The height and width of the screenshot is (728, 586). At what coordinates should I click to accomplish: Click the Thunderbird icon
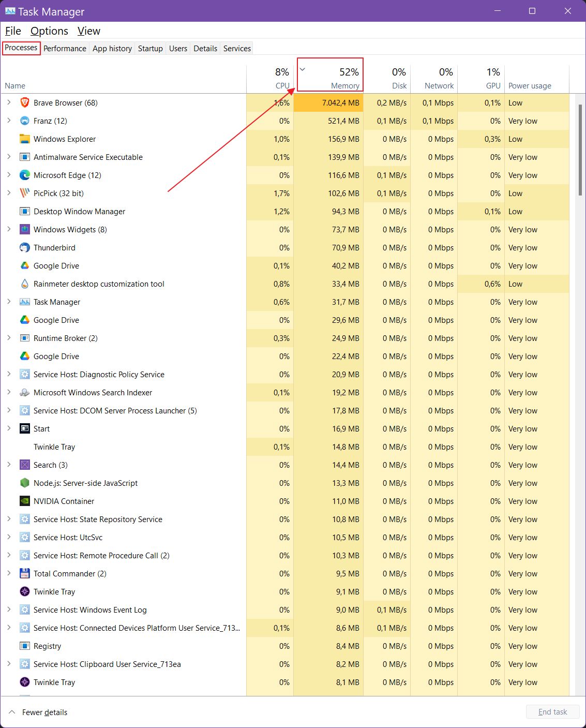[x=24, y=247]
